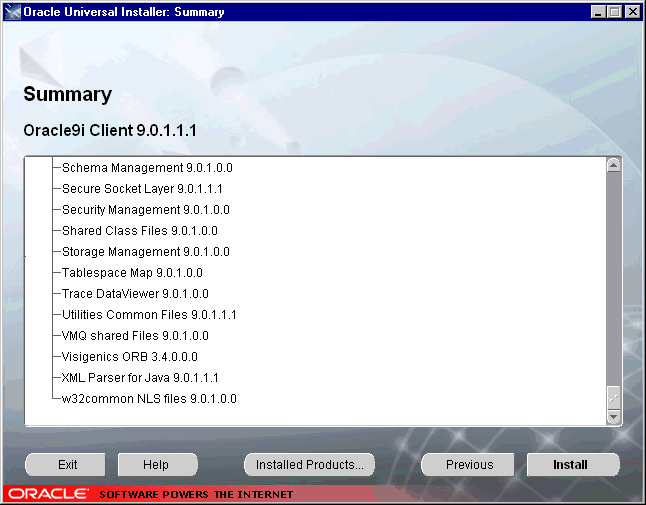Select Visigenics ORB 3.4.0.0.0 entry
The image size is (646, 505).
129,357
